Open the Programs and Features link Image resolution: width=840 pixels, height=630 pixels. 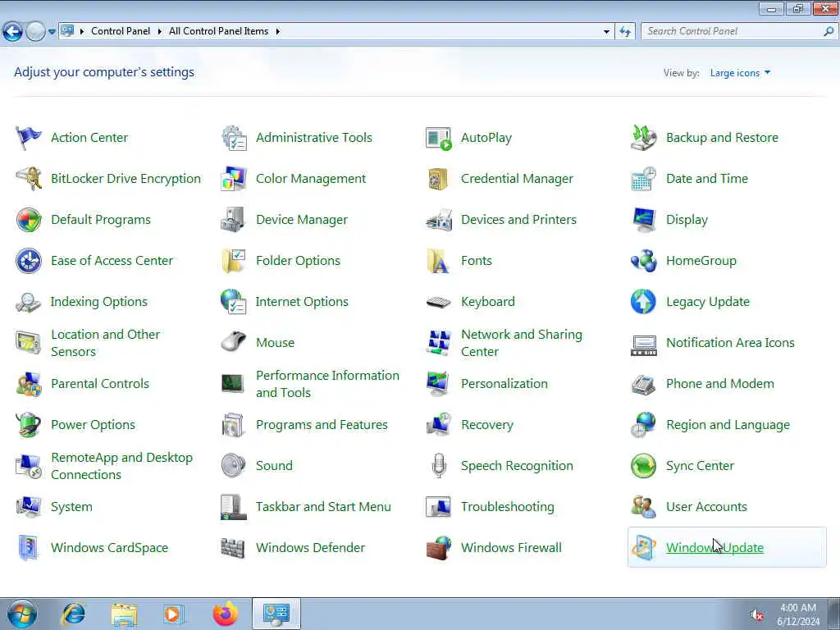tap(322, 425)
